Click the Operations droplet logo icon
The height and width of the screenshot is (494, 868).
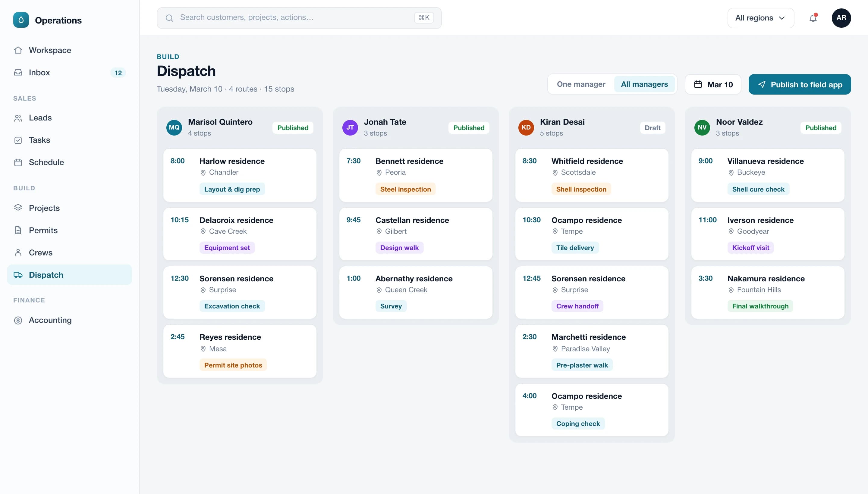point(21,20)
